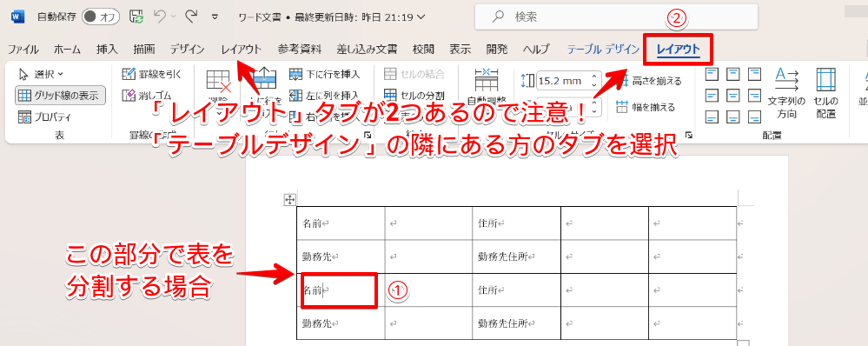The width and height of the screenshot is (868, 346).
Task: Click the delete table icon with red X
Action: [218, 82]
